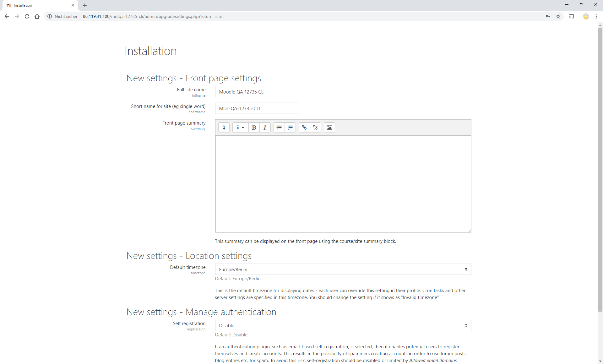
Task: Open browser home page
Action: coord(37,16)
